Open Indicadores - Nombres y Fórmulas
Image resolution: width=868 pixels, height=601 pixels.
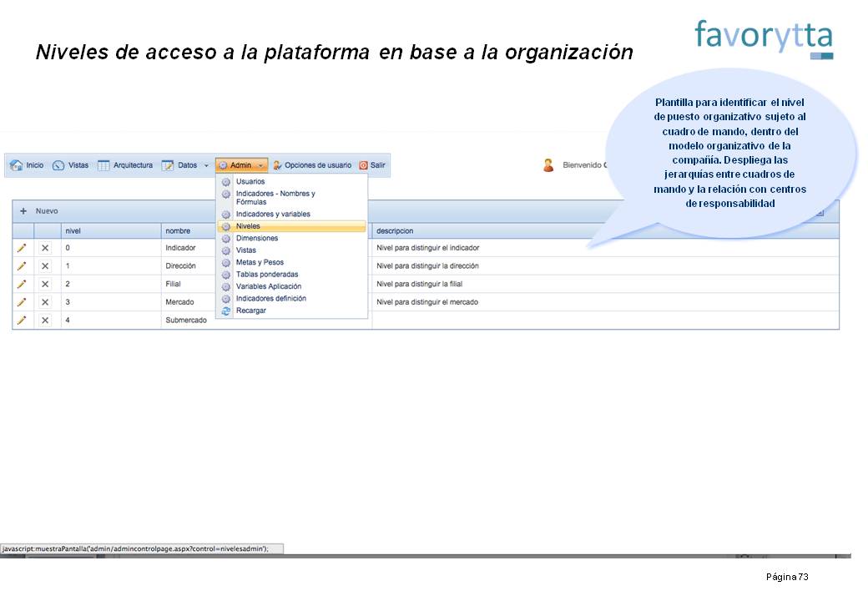click(x=292, y=198)
